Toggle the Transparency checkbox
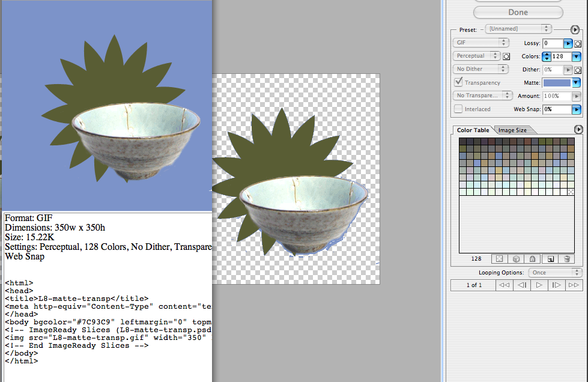Image resolution: width=588 pixels, height=382 pixels. point(458,82)
